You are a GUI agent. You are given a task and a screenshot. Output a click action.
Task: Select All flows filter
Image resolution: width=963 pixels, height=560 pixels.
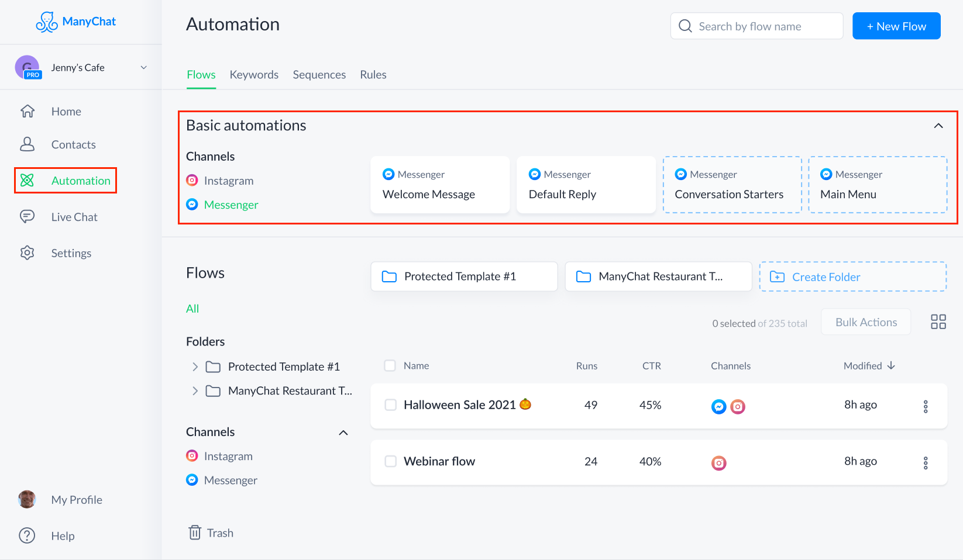pyautogui.click(x=192, y=309)
